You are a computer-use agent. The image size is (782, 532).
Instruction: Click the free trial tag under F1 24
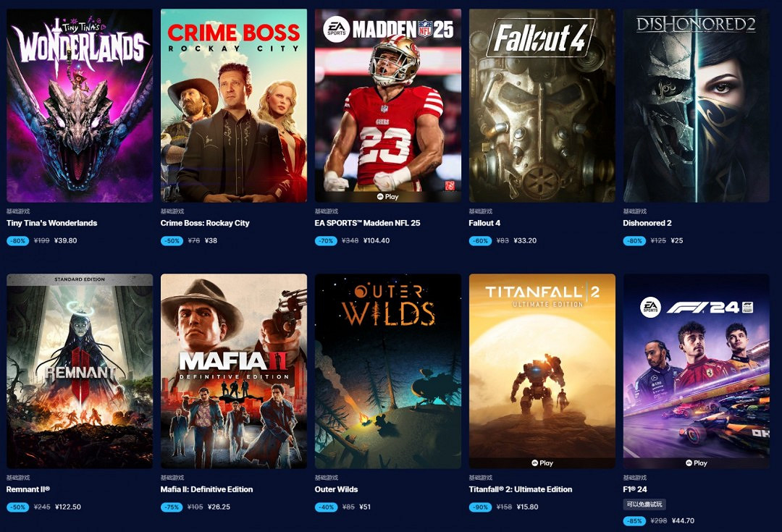coord(644,504)
